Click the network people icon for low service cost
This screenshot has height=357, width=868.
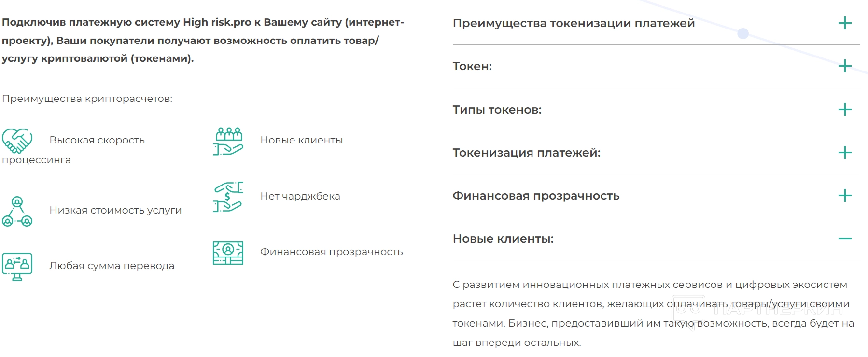(17, 211)
